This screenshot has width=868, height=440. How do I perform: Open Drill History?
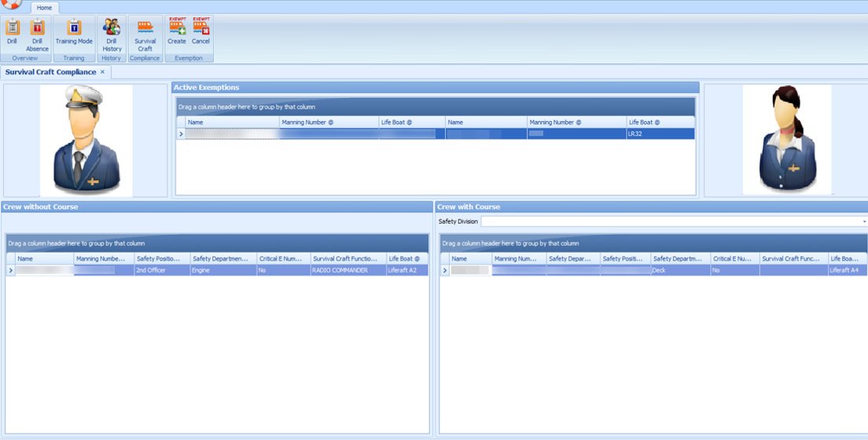(x=112, y=35)
